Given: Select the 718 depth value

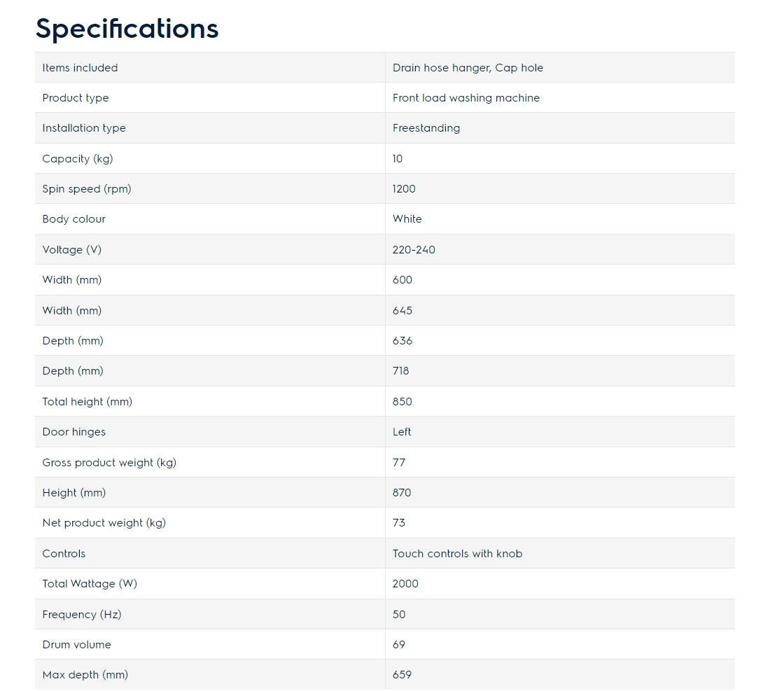Looking at the screenshot, I should (x=401, y=371).
